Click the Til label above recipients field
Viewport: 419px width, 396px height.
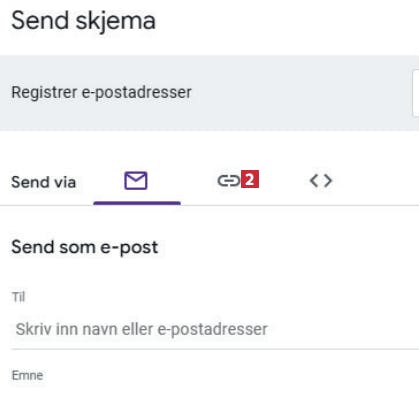(18, 297)
